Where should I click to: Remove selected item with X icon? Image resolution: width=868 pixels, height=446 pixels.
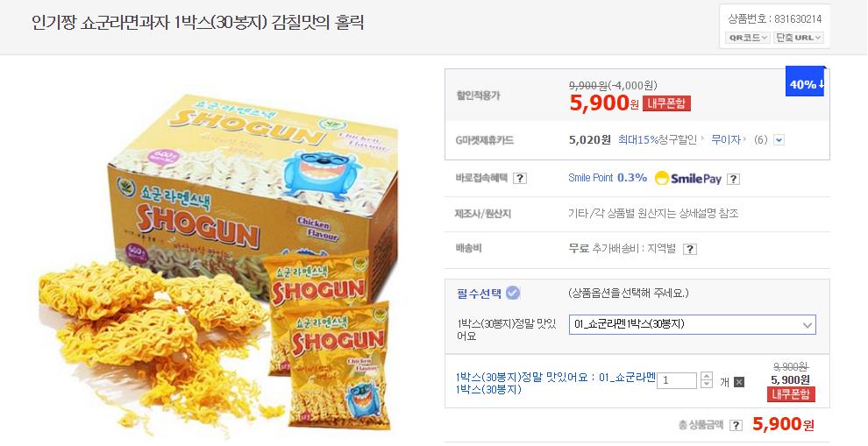(739, 382)
